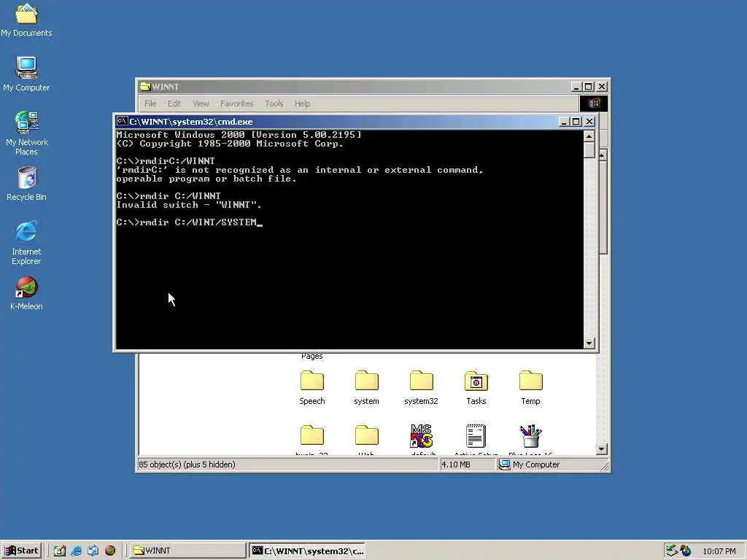Launch Internet Explorer from Quick Launch
The width and height of the screenshot is (747, 560).
[x=76, y=551]
